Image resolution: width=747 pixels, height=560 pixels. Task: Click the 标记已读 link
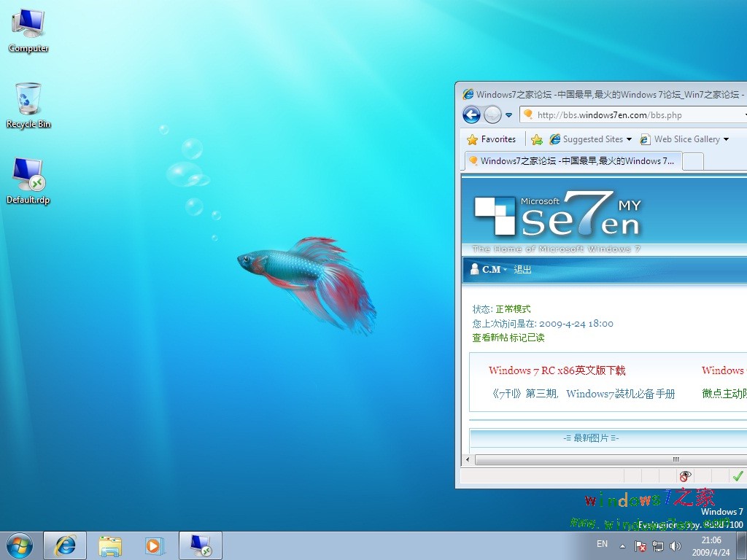527,338
